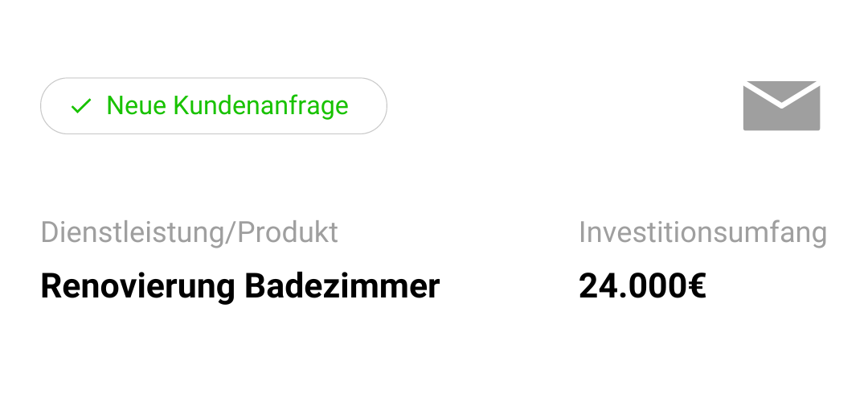Select the Neue Kundenanfrage pill badge
Screen dimensions: 868x402
coord(214,106)
